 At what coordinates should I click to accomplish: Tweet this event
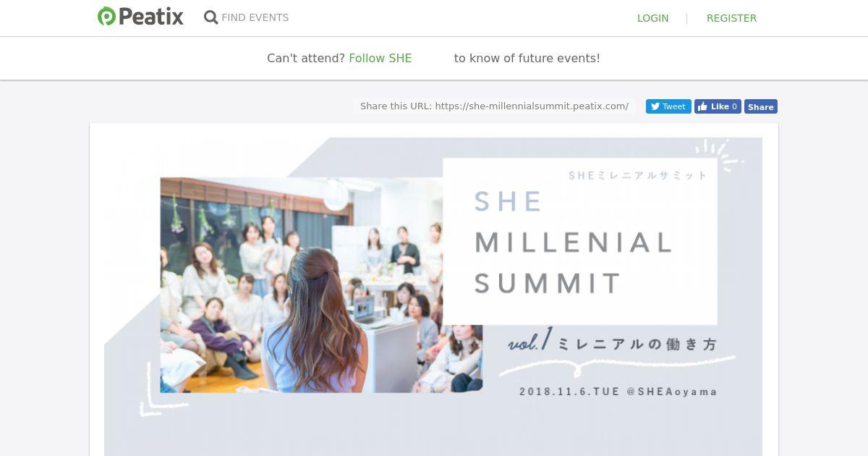[x=668, y=106]
